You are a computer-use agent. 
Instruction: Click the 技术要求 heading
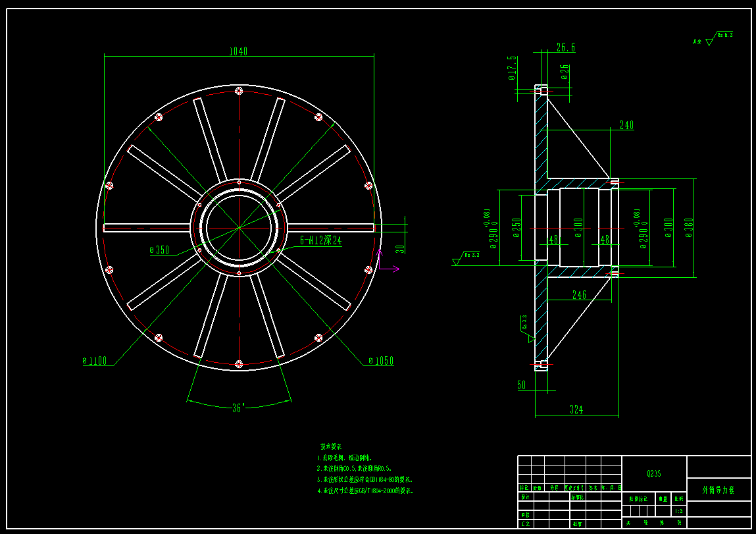[x=331, y=446]
